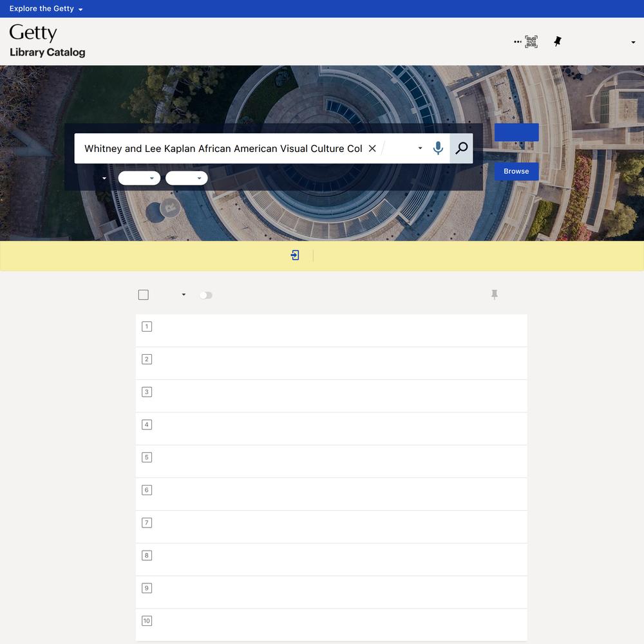Tick the select-all results checkbox
The image size is (644, 644).
point(144,295)
